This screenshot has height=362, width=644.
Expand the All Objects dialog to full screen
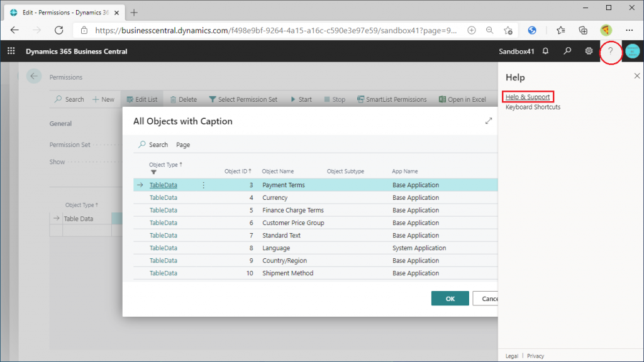click(488, 121)
